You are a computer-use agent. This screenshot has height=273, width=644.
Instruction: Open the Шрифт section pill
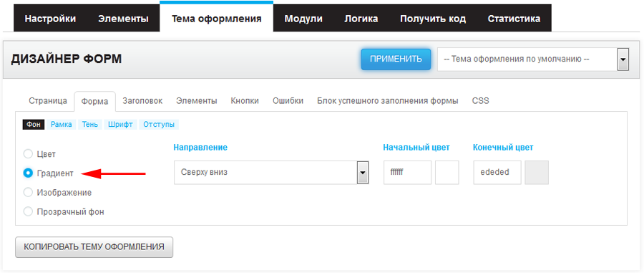tap(121, 125)
